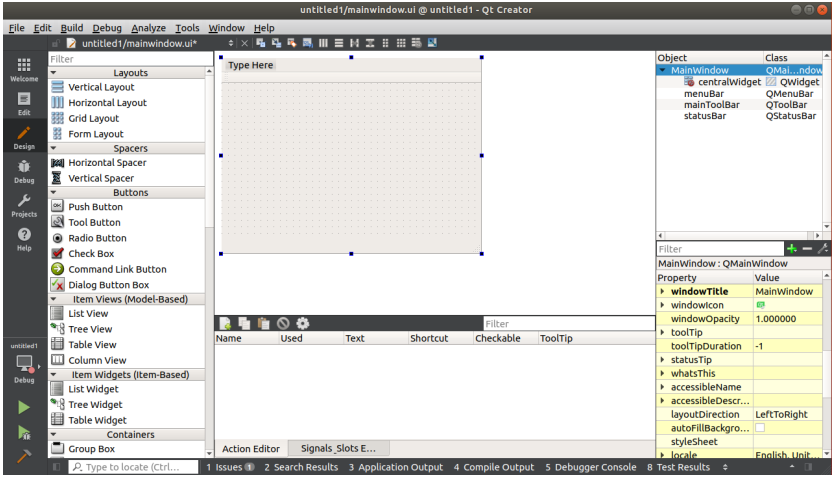Run the project with green play button
The image size is (836, 478).
pyautogui.click(x=23, y=408)
